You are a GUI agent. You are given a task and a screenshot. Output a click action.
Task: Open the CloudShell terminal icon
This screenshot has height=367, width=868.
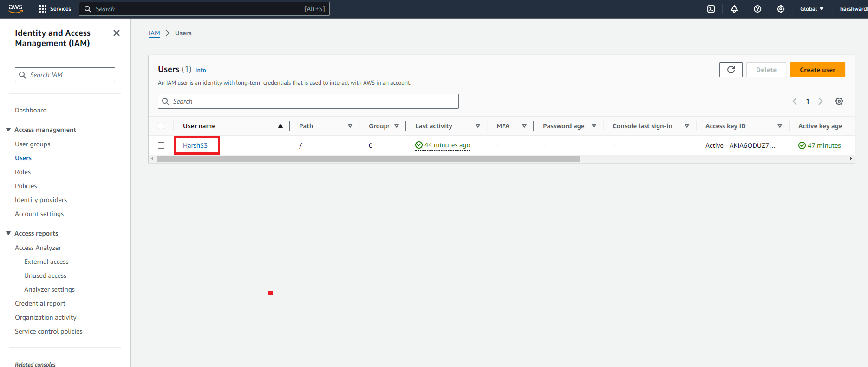[711, 9]
